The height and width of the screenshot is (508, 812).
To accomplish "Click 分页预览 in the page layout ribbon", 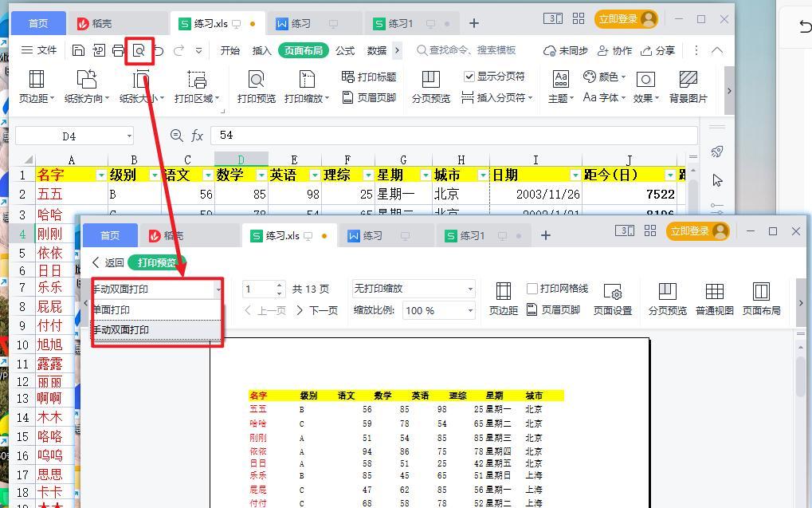I will click(x=431, y=87).
